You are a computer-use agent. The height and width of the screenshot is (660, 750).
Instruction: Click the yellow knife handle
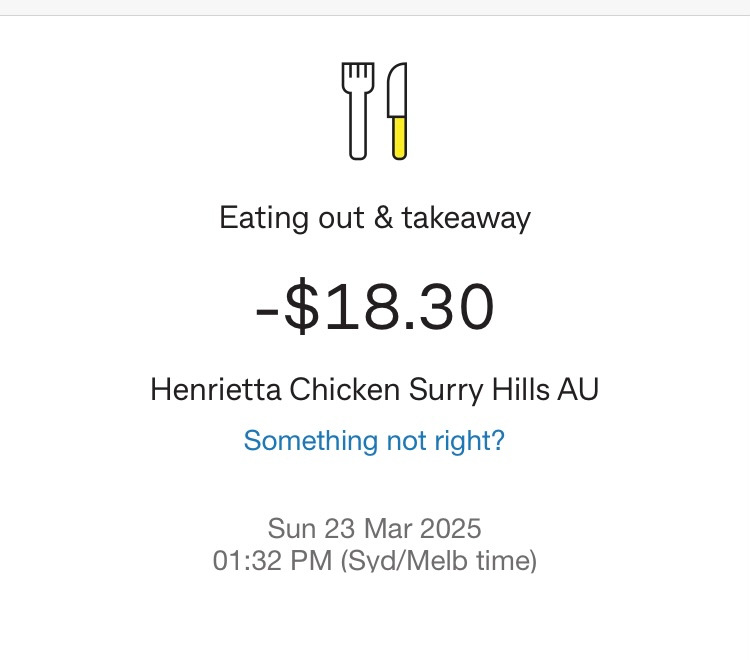399,138
